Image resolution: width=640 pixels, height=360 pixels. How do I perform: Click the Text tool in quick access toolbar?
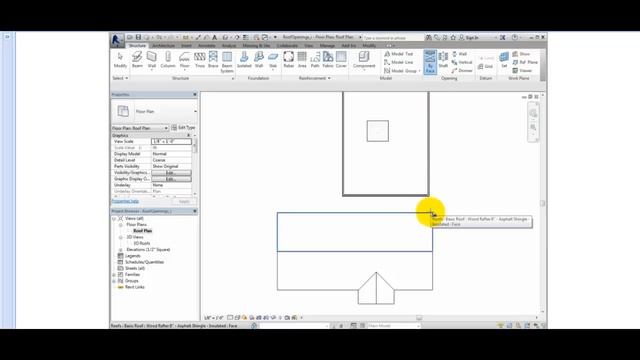(x=215, y=37)
